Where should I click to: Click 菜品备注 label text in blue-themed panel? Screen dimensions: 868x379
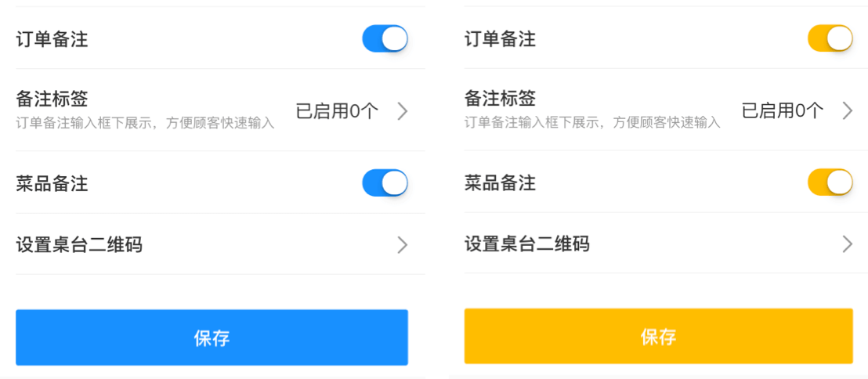tap(52, 184)
